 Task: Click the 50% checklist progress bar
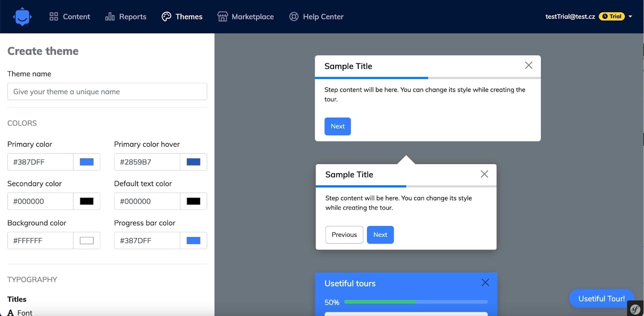416,302
